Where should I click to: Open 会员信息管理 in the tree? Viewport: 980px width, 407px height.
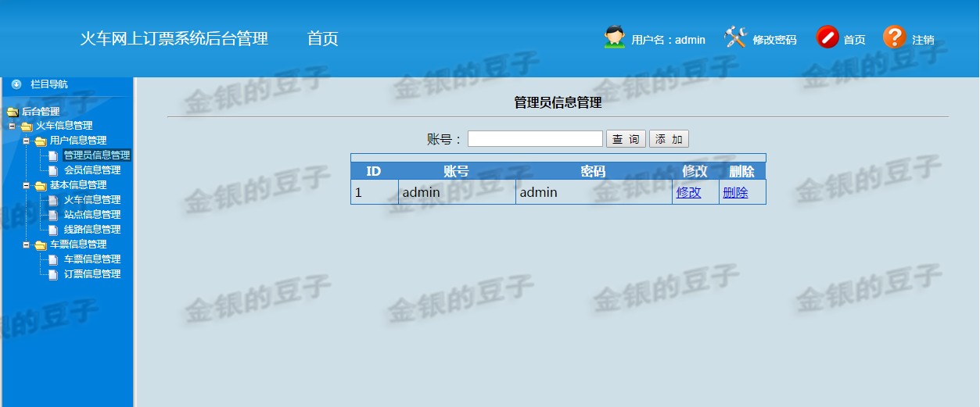click(x=92, y=170)
